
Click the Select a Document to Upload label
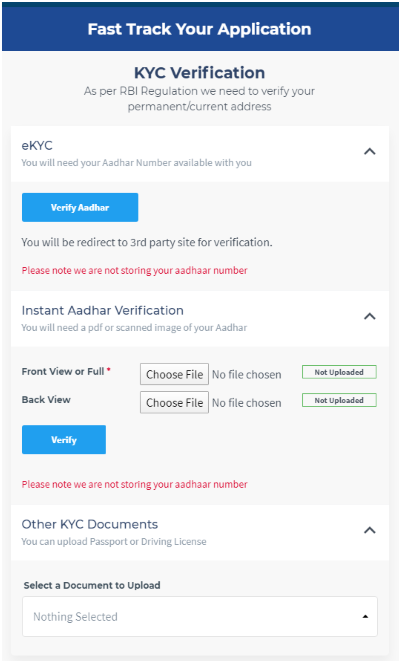tap(92, 586)
